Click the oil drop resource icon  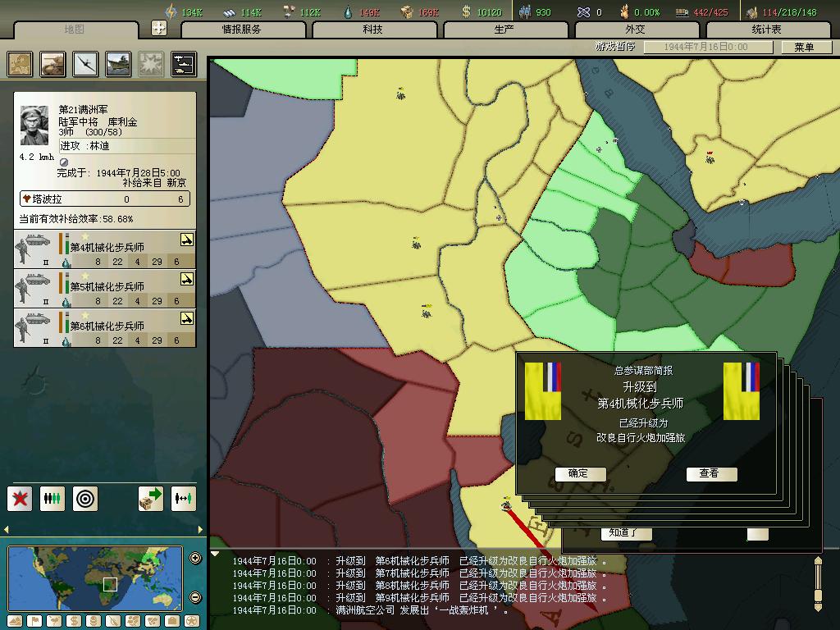[348, 11]
